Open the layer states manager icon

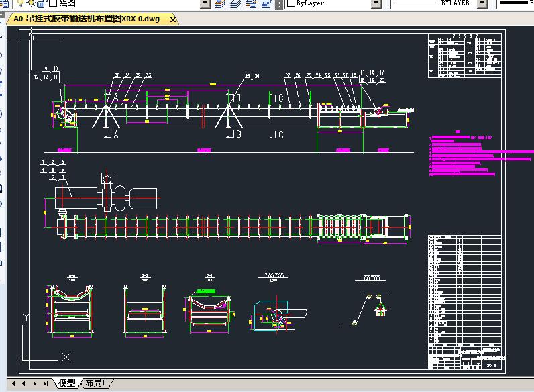pos(251,3)
